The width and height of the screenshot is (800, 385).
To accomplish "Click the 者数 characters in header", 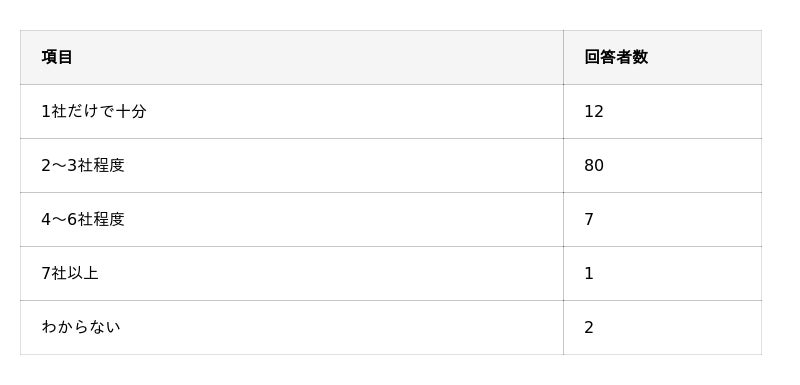I will (632, 57).
